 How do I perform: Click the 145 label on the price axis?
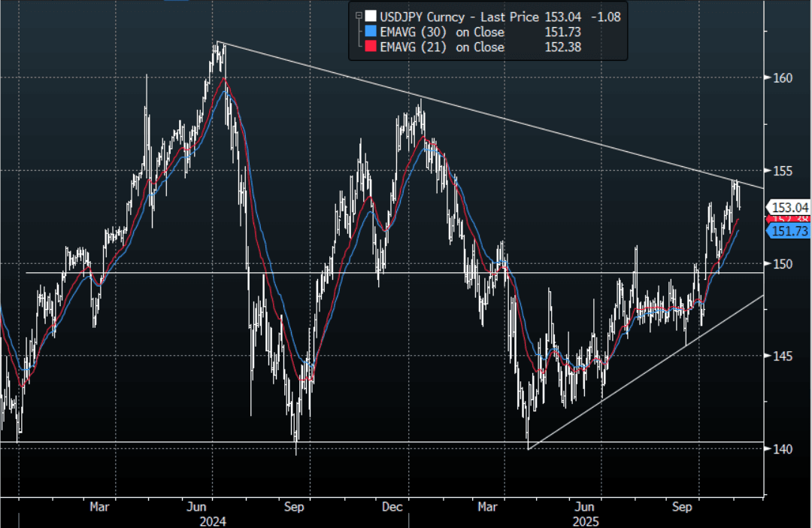click(x=782, y=356)
